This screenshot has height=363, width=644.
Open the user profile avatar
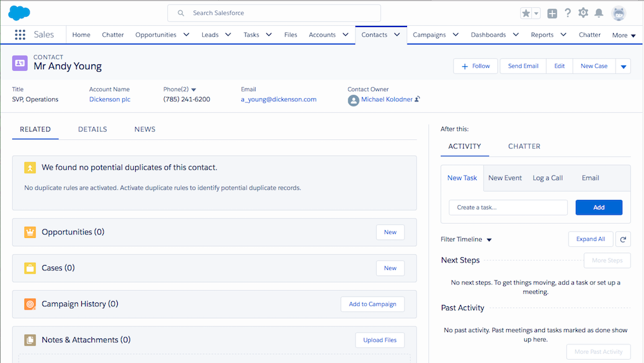click(618, 13)
